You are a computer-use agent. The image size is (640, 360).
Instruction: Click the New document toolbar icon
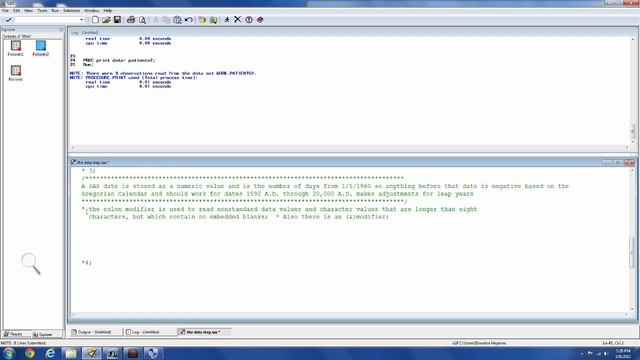(95, 20)
